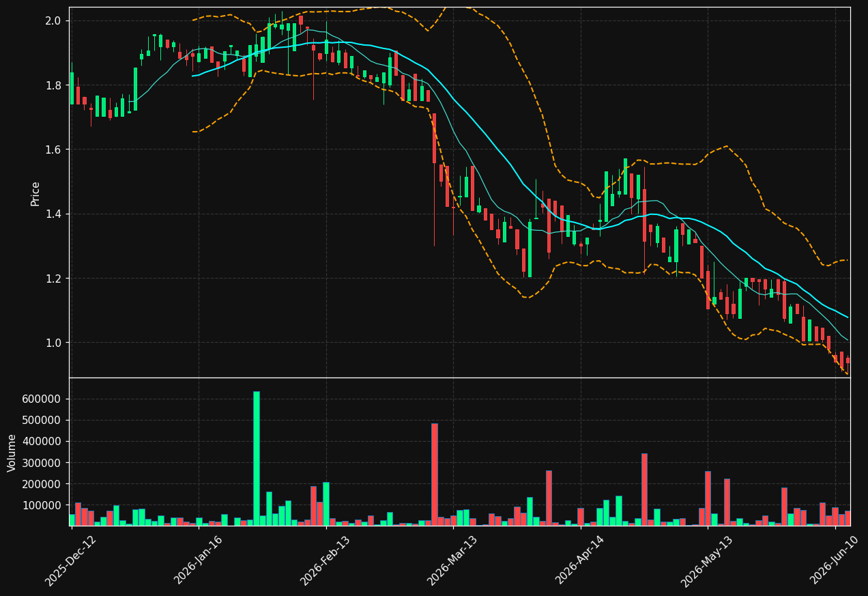Viewport: 868px width, 596px height.
Task: Click the 500000 volume tick label
Action: (43, 420)
